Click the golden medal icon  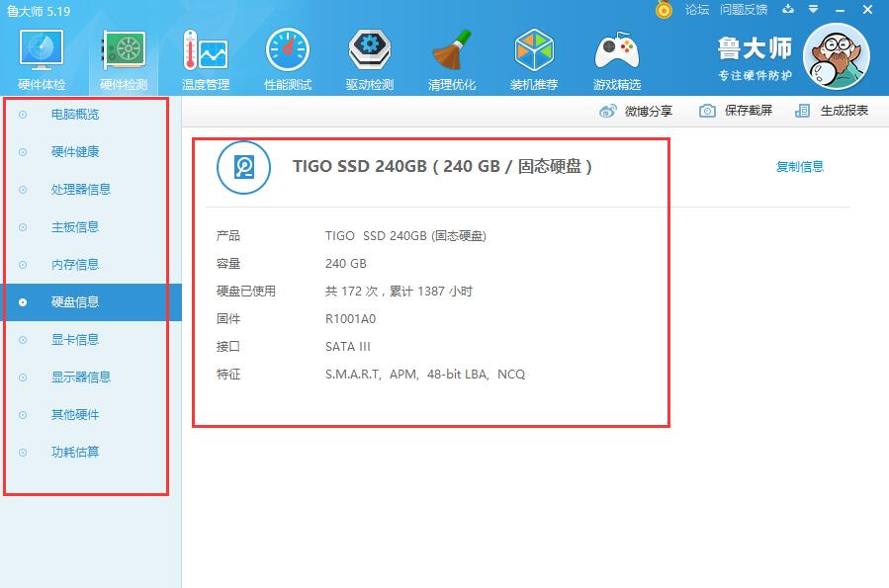click(x=665, y=10)
